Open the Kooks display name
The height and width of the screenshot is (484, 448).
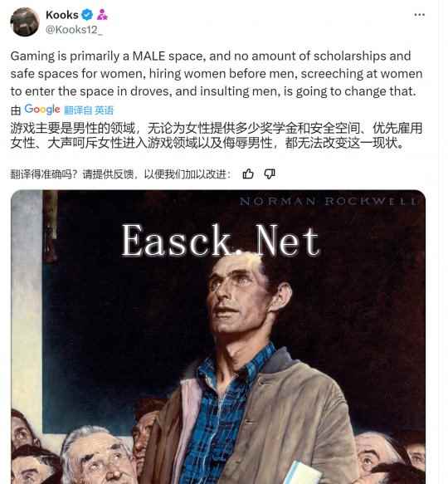[62, 15]
